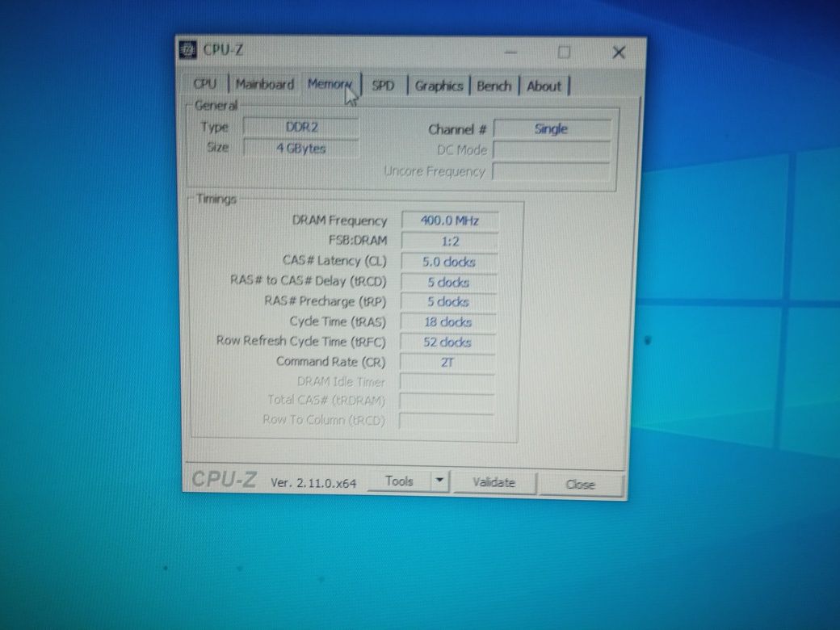This screenshot has width=840, height=630.
Task: Click the version text Ver. 2.11.0.x64
Action: tap(313, 483)
